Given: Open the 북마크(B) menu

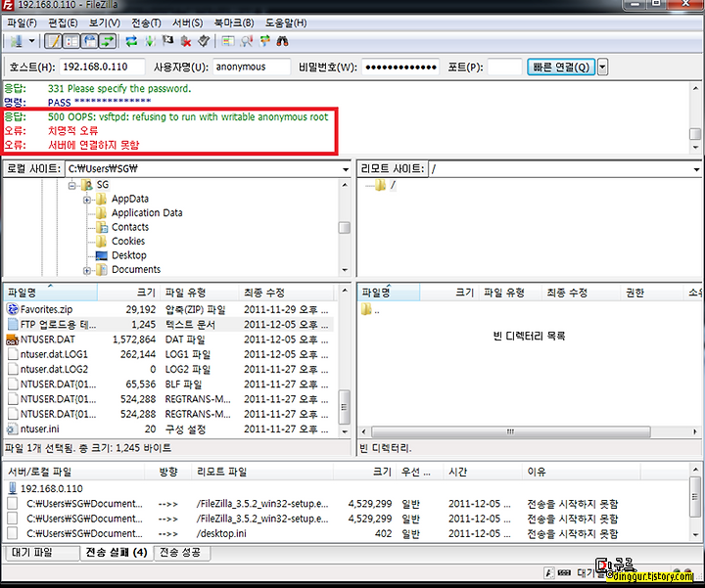Looking at the screenshot, I should [x=234, y=23].
